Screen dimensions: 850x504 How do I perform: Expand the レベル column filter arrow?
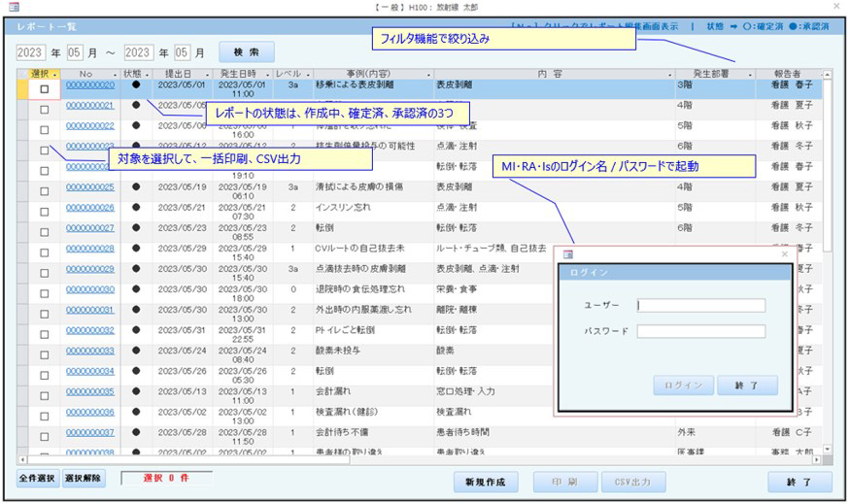tap(307, 74)
